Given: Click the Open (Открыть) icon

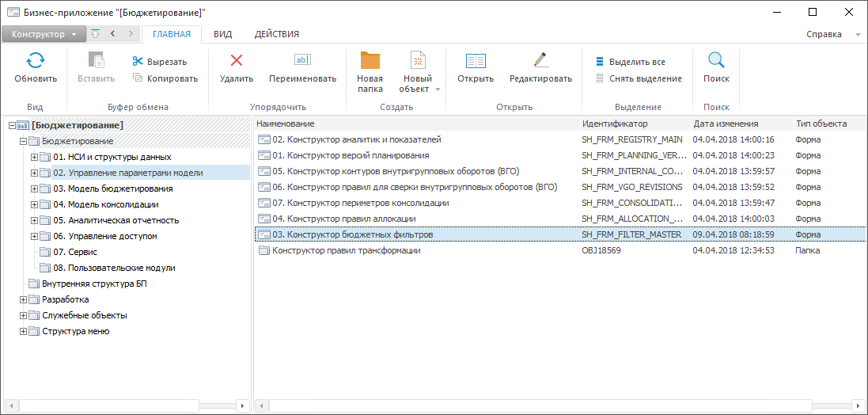Looking at the screenshot, I should (476, 62).
